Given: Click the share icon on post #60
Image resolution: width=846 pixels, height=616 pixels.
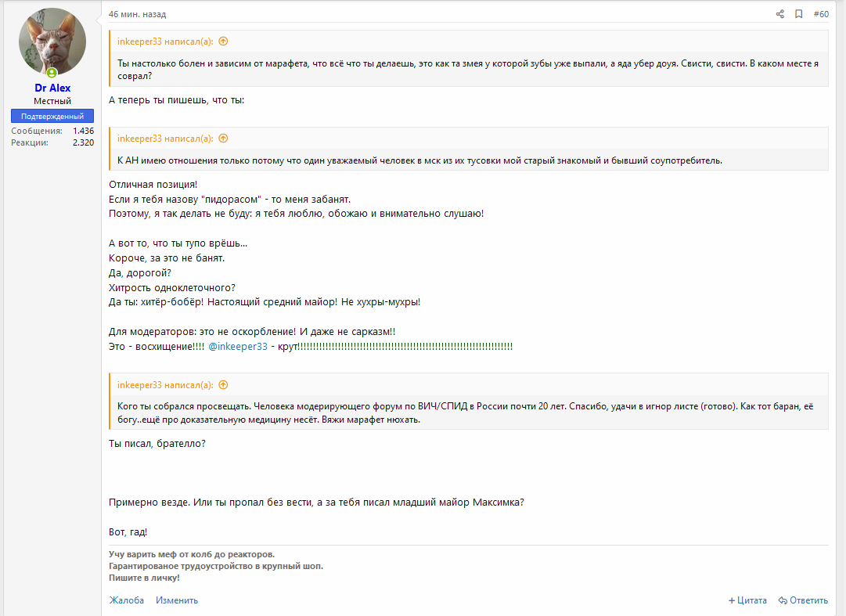Looking at the screenshot, I should (x=779, y=14).
